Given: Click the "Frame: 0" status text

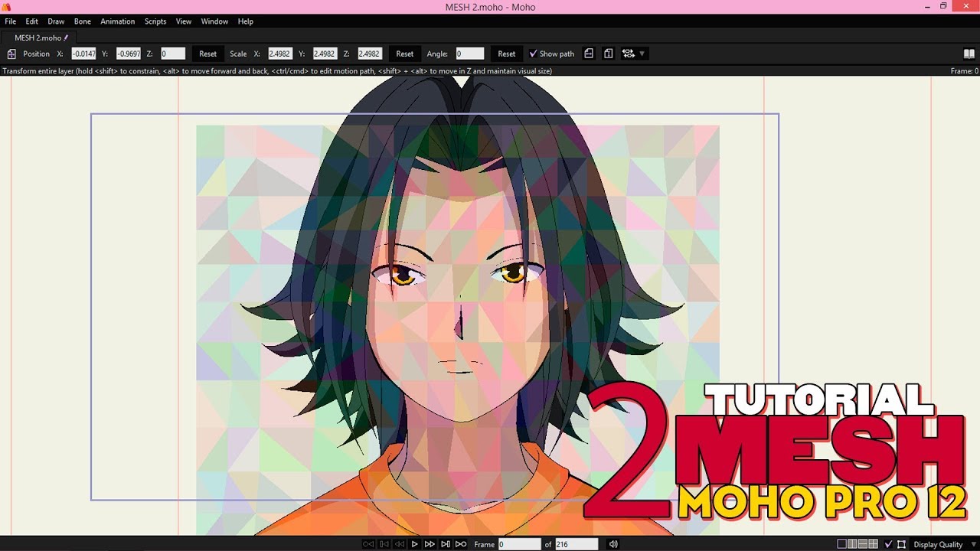Looking at the screenshot, I should [x=964, y=71].
